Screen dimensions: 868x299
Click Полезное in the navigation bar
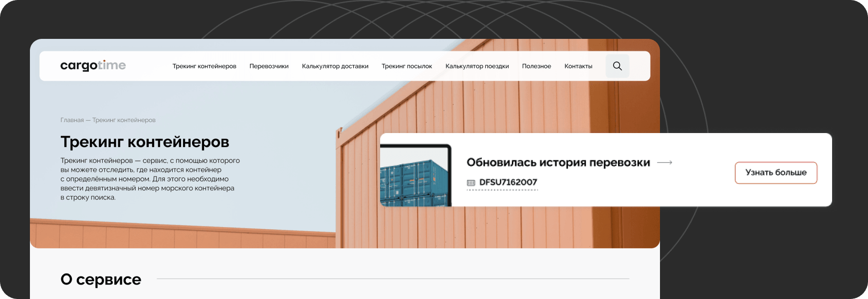pyautogui.click(x=536, y=66)
